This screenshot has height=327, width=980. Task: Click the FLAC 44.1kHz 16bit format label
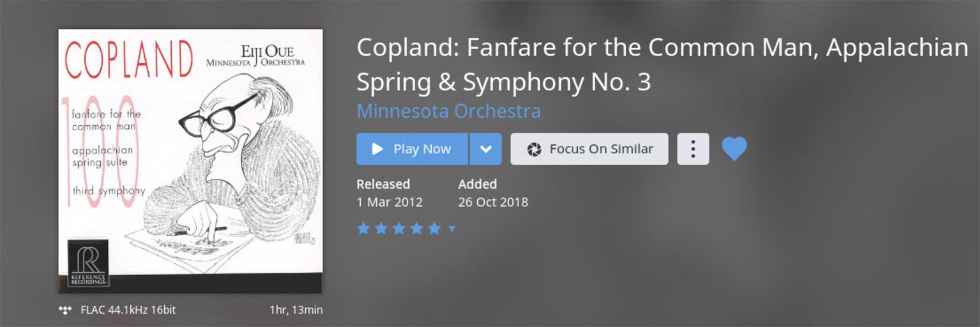click(128, 310)
